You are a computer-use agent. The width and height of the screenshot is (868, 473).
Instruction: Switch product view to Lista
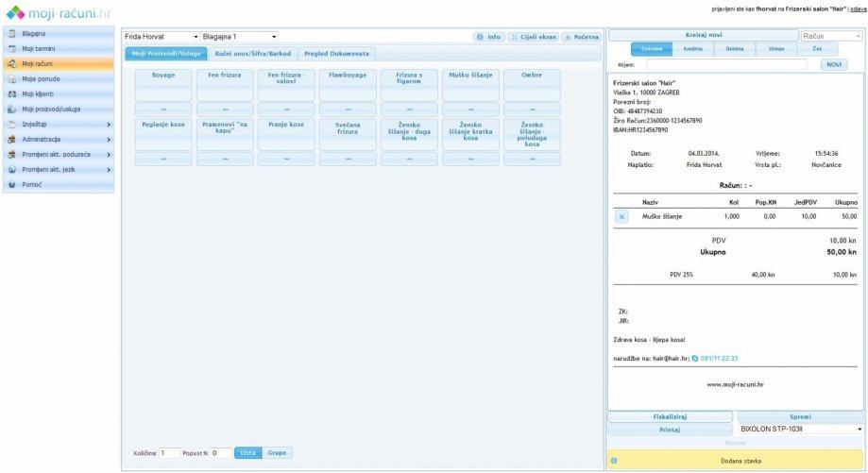click(248, 452)
